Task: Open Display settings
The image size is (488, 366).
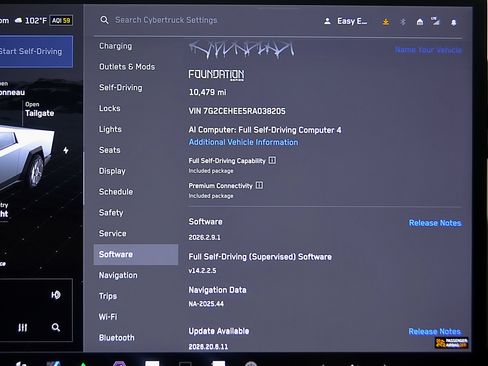Action: coord(112,171)
